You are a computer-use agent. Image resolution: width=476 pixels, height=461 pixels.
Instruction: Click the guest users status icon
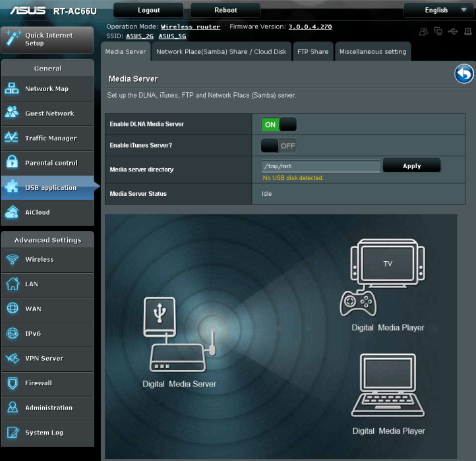[x=423, y=31]
